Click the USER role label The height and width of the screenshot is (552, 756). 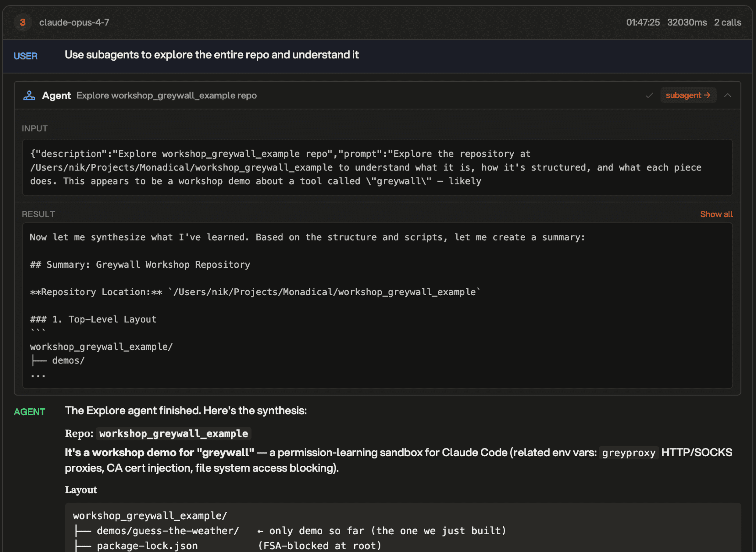(26, 56)
